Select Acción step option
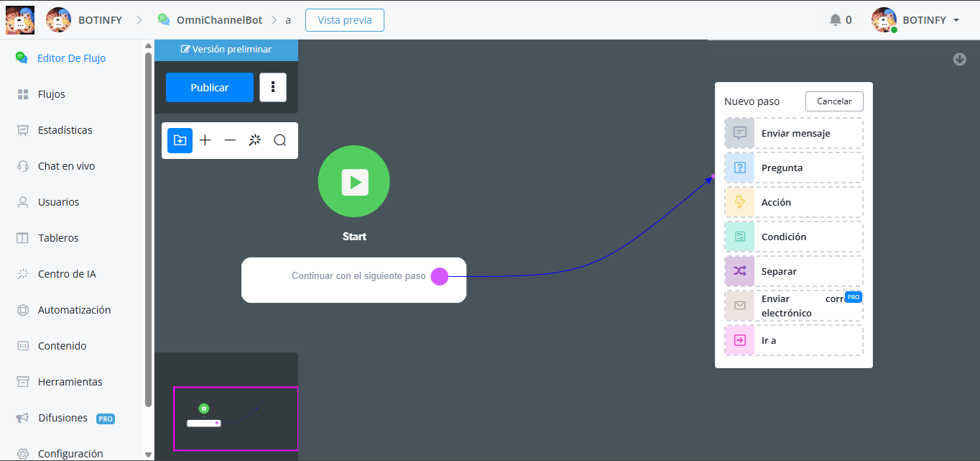The height and width of the screenshot is (461, 980). 794,202
